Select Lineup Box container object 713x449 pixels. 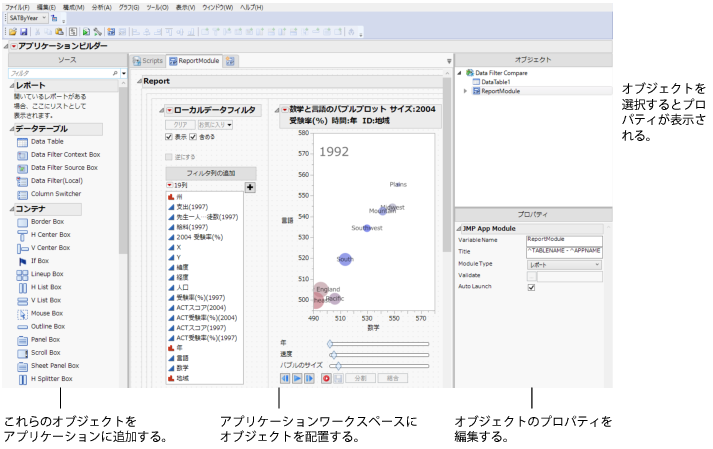click(40, 274)
